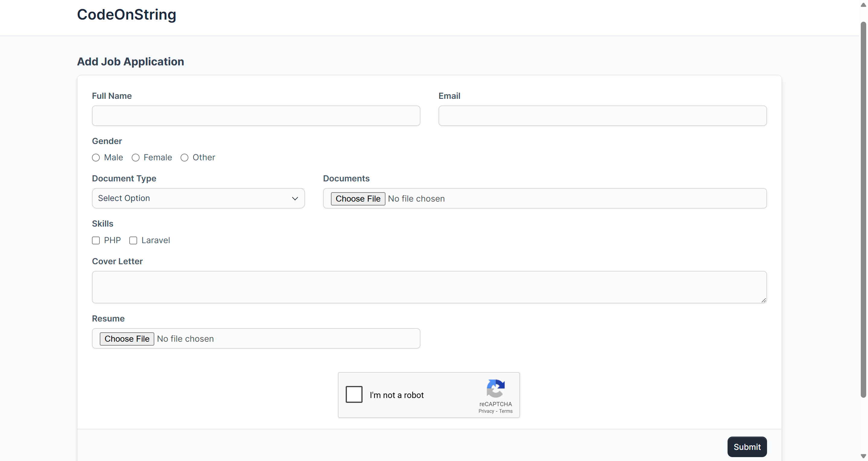Screen dimensions: 868x461
Task: Click the CodeOnString site title
Action: (x=126, y=14)
